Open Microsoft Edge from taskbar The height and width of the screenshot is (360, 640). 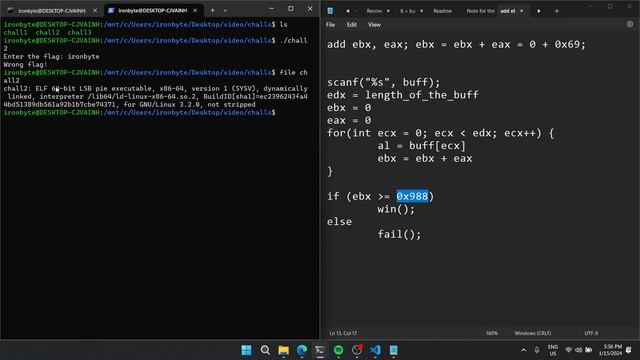click(x=302, y=350)
